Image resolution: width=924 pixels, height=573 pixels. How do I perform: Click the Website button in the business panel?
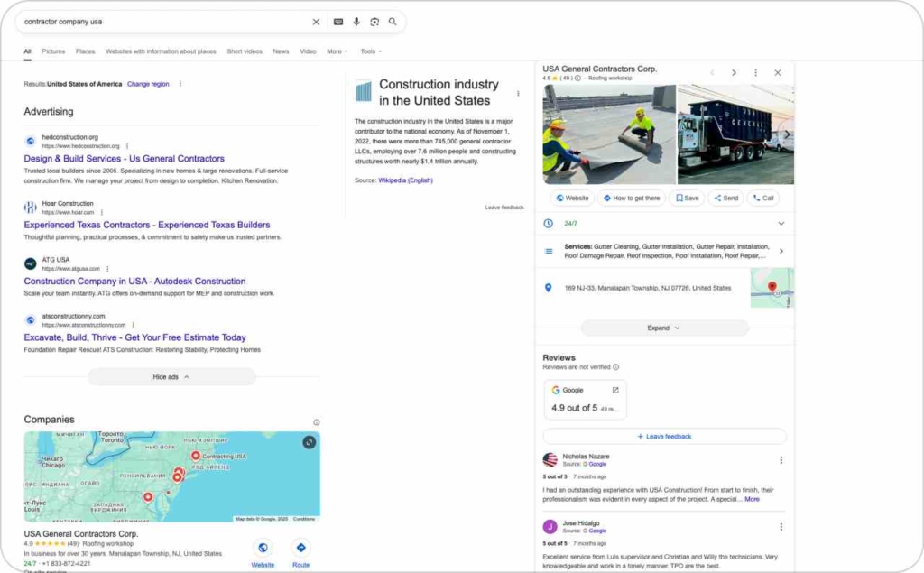[572, 197]
